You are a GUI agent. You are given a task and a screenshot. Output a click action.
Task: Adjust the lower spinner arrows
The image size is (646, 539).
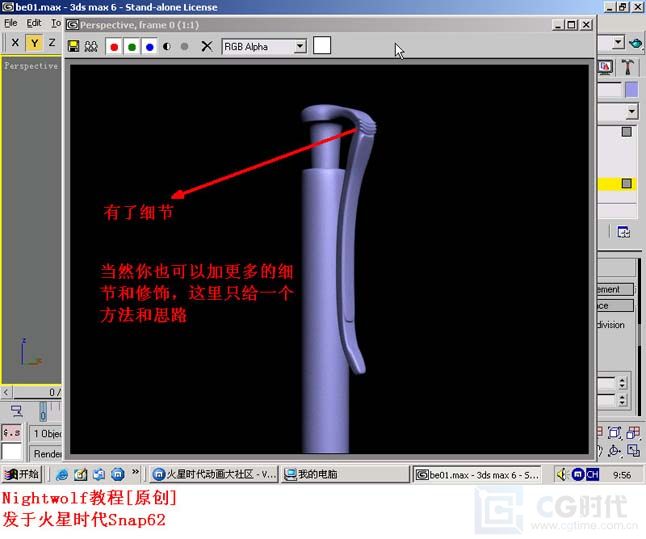tap(622, 400)
